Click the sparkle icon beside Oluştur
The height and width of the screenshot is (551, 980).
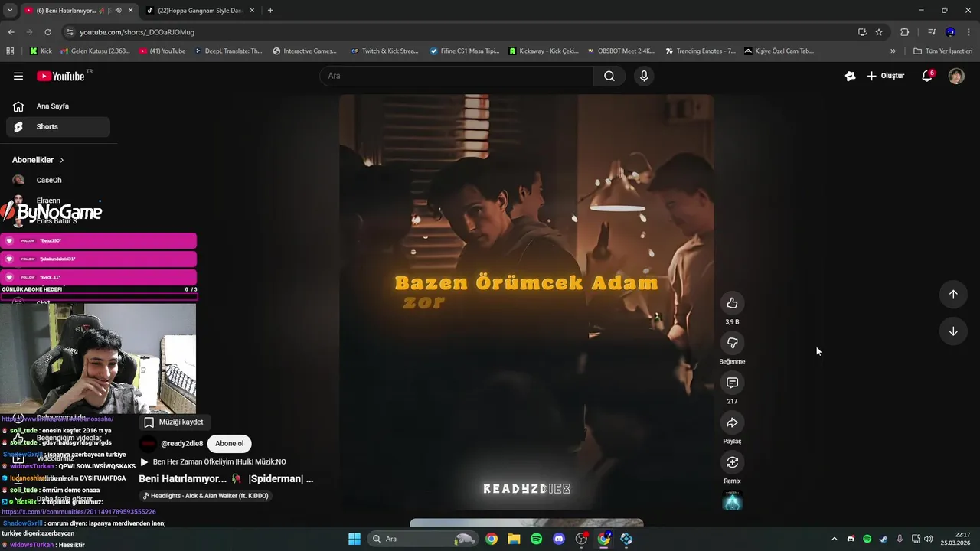[850, 76]
